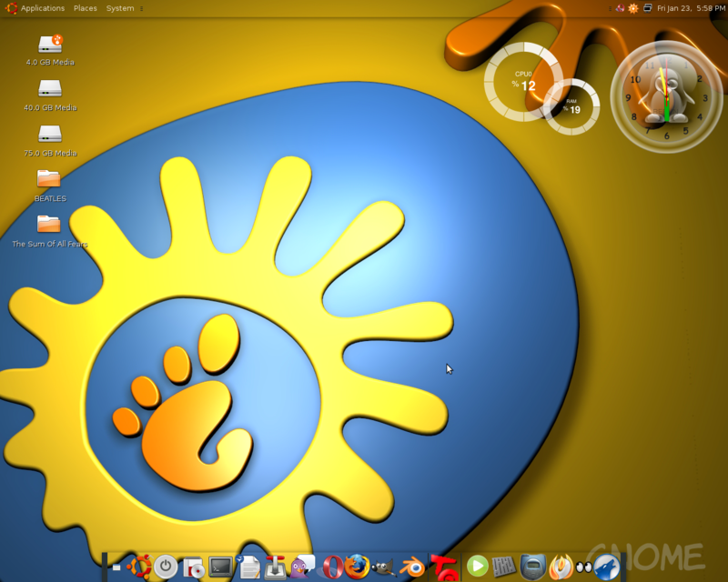The width and height of the screenshot is (728, 582).
Task: Click the power button dock icon
Action: (x=166, y=567)
